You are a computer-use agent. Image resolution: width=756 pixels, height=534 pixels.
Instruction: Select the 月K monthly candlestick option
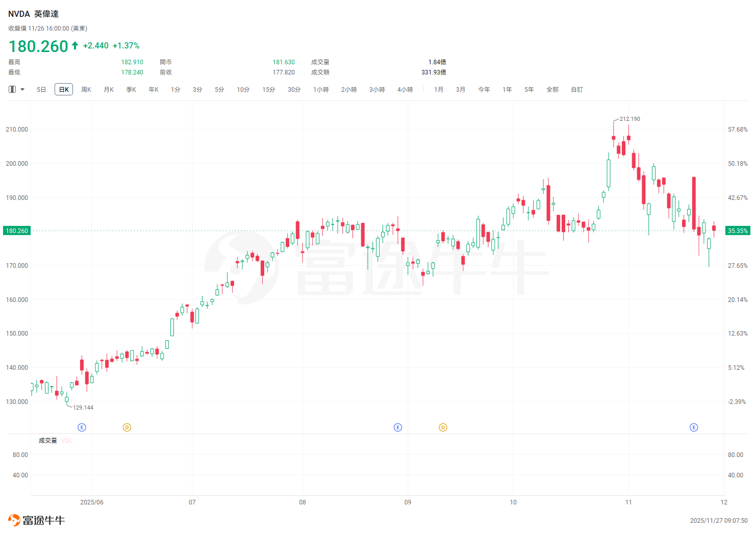click(109, 90)
